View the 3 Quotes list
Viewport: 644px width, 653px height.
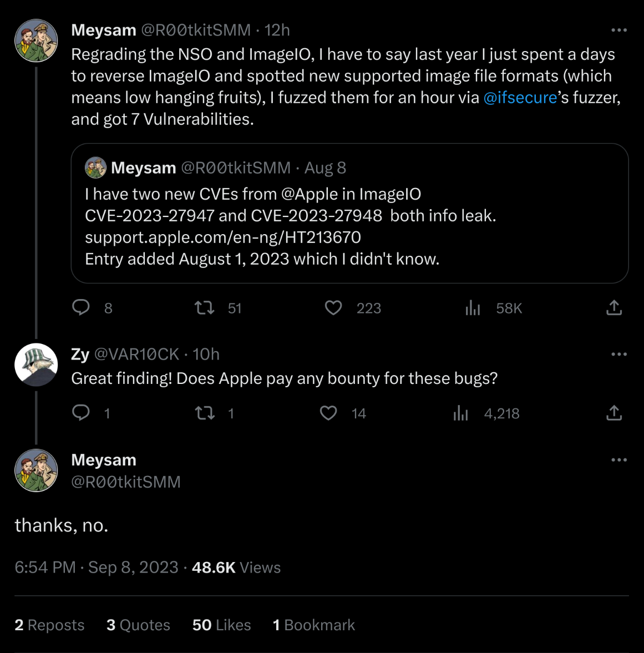click(x=138, y=625)
